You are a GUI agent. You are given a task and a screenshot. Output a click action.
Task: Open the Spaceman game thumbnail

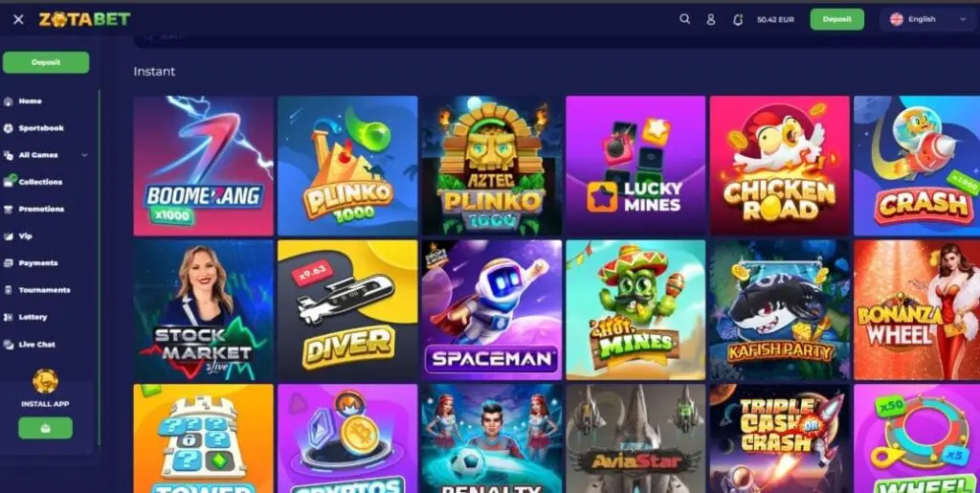pyautogui.click(x=491, y=310)
